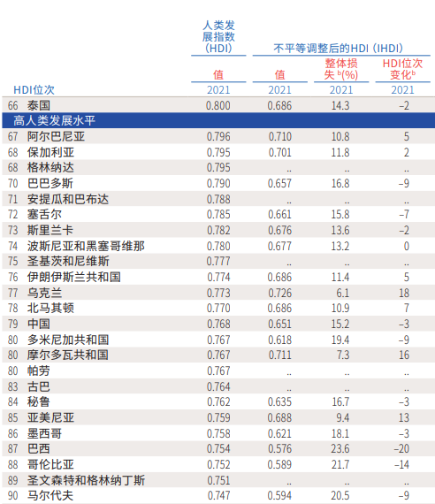435x504 pixels.
Task: Select 巴西 overall loss value 23.6
Action: click(340, 448)
